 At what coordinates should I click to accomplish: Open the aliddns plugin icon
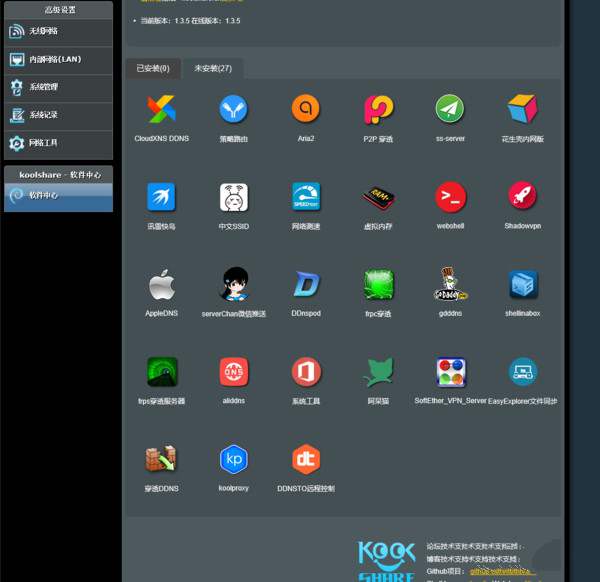pyautogui.click(x=233, y=372)
